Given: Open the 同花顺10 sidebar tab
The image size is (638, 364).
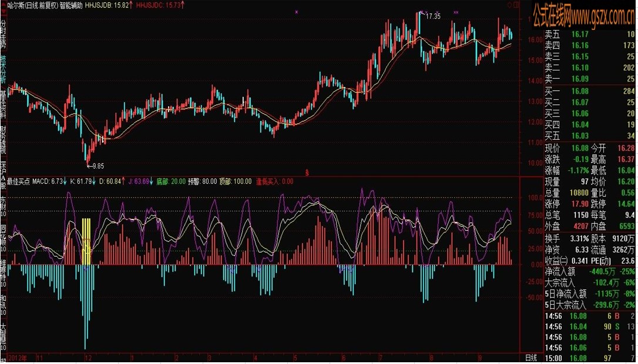Looking at the screenshot, I should pyautogui.click(x=4, y=238).
